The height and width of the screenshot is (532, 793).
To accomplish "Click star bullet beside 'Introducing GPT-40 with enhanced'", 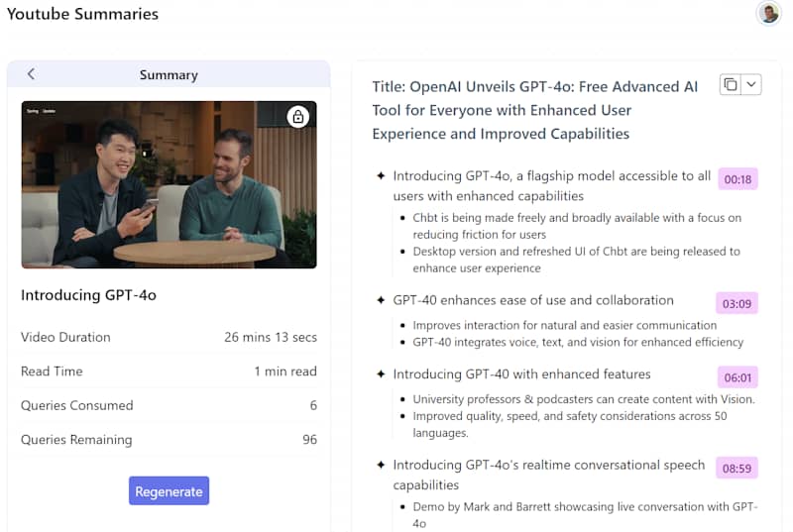I will tap(381, 373).
